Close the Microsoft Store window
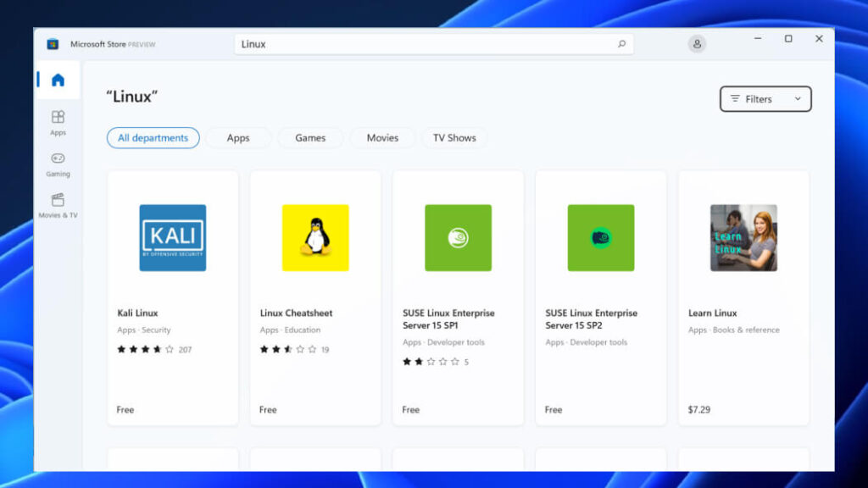868x488 pixels. tap(819, 39)
